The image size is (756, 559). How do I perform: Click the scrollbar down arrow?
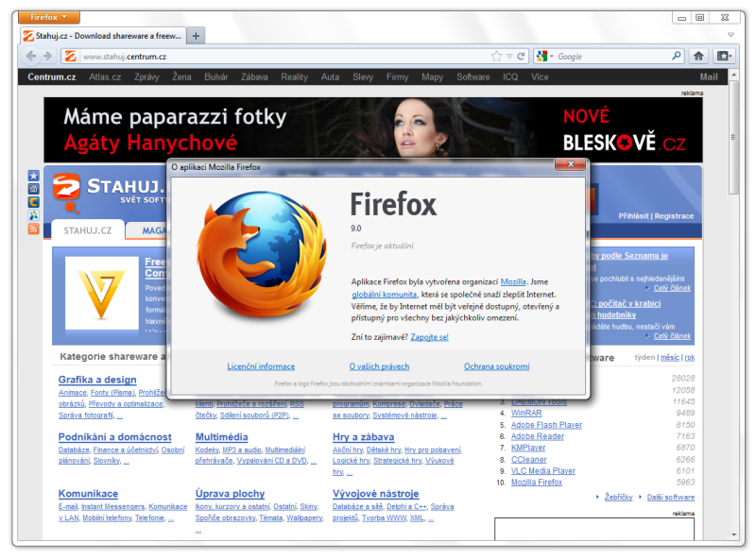pos(734,534)
